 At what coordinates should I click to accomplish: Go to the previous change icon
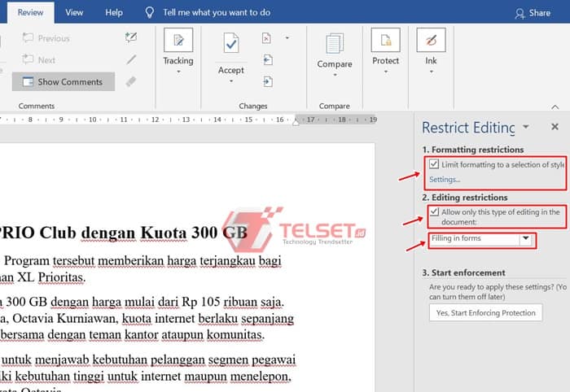click(x=267, y=59)
